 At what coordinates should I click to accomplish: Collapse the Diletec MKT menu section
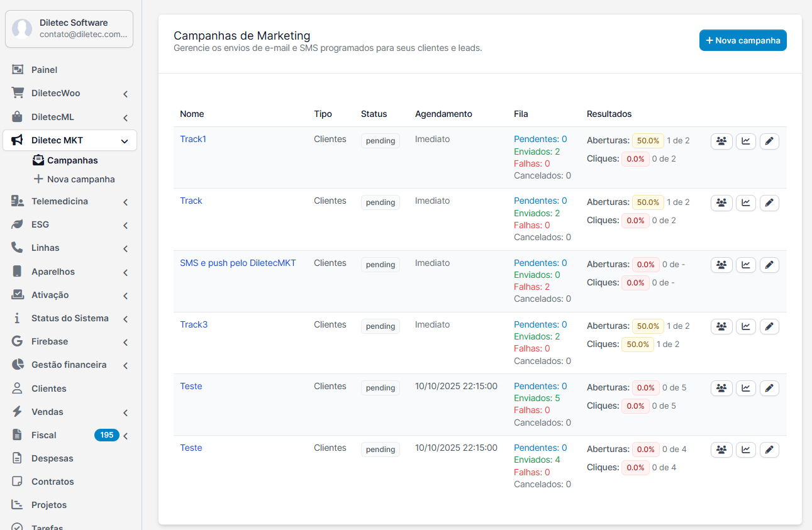tap(125, 141)
